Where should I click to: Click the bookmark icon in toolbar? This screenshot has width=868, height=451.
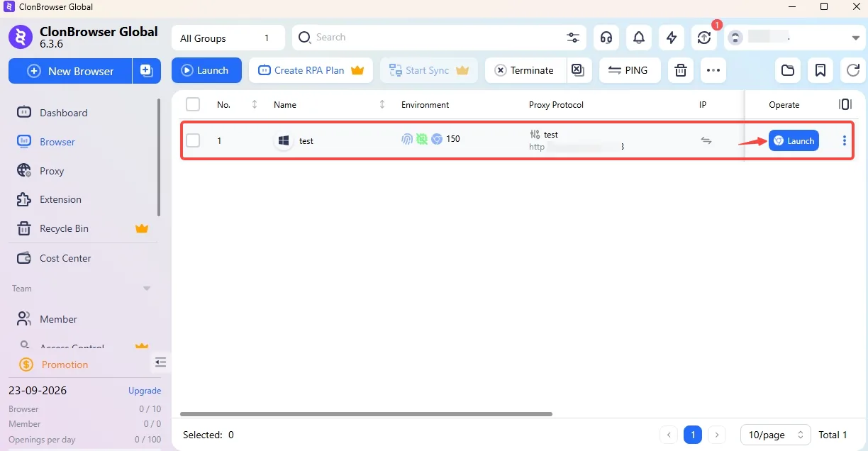[x=820, y=70]
